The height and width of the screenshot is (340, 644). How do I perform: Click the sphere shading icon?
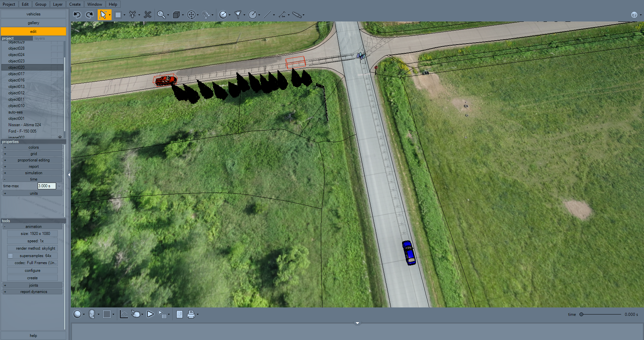tap(77, 314)
